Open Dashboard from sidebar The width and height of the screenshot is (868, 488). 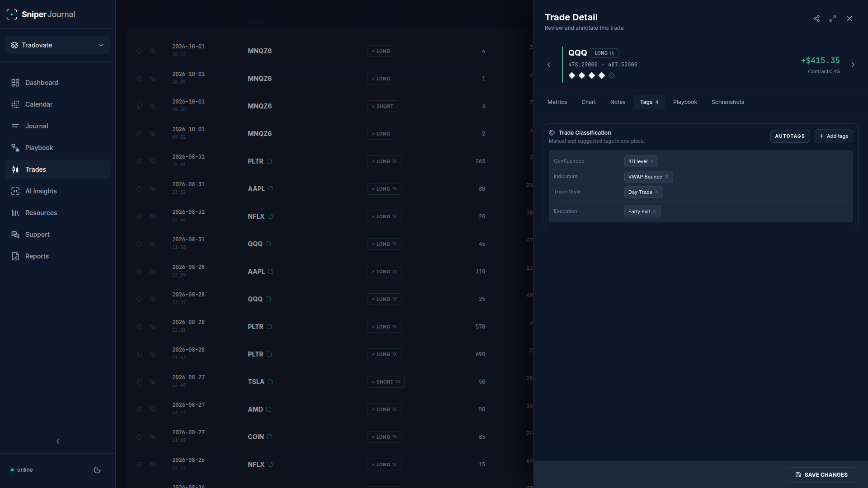point(57,83)
